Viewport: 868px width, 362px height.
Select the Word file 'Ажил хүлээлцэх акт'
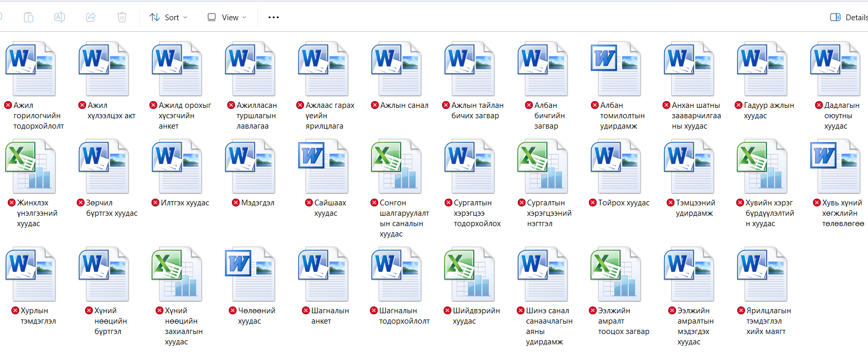(103, 69)
